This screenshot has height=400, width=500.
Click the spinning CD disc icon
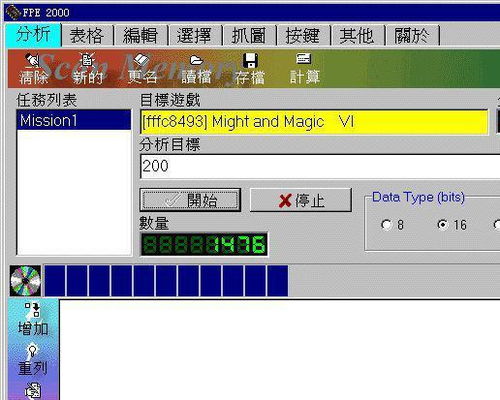pos(25,281)
